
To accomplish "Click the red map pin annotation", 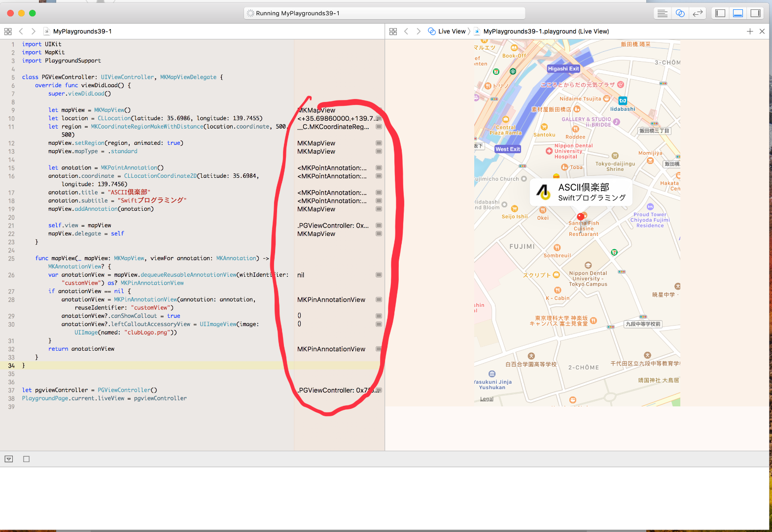I will click(580, 217).
